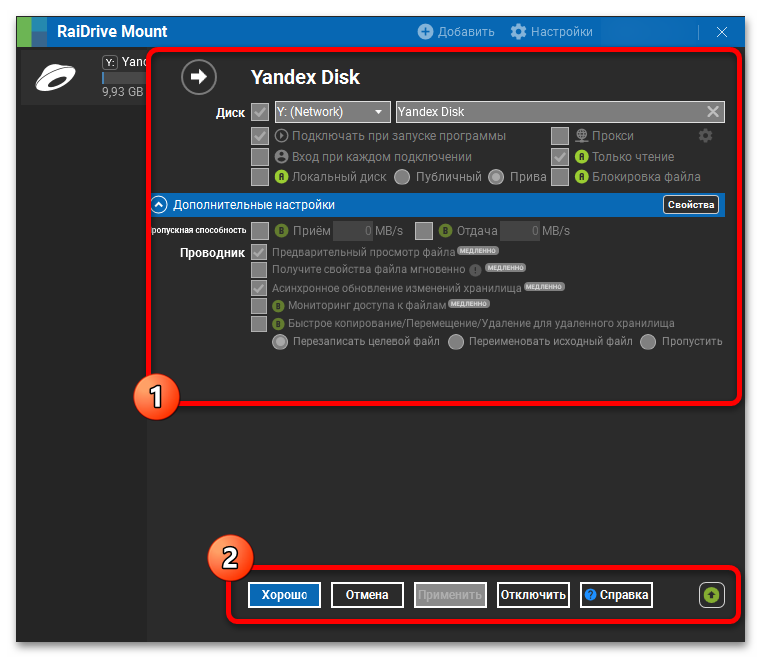Enable Вход при каждом подключении checkbox
The image size is (761, 658).
[x=260, y=157]
